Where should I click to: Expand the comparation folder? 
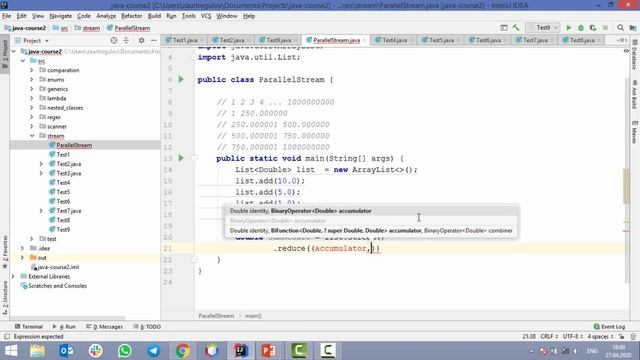click(x=32, y=70)
